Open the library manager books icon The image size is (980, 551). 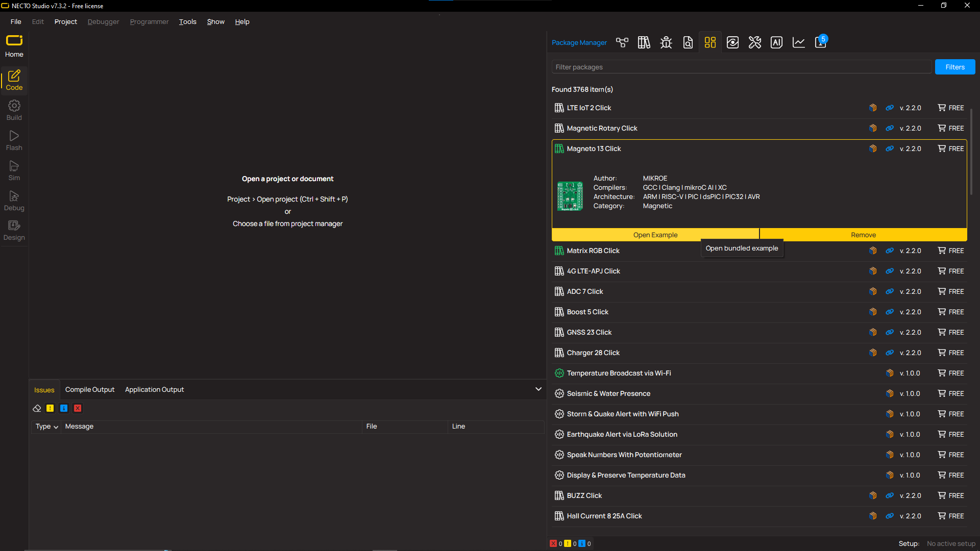644,42
